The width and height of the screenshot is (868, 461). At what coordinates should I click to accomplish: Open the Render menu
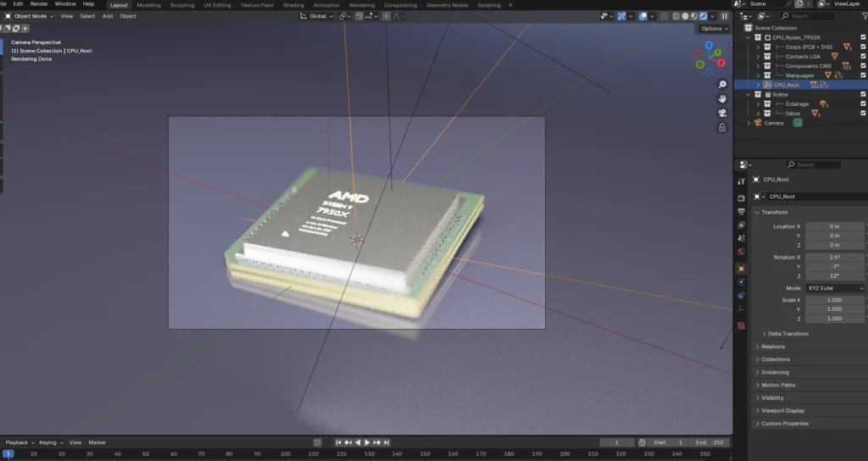pyautogui.click(x=39, y=4)
